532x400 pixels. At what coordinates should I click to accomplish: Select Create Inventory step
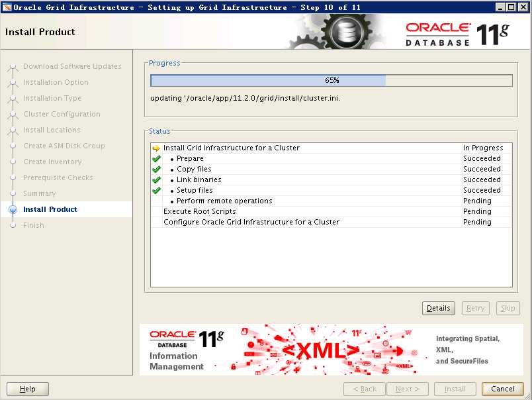click(52, 162)
